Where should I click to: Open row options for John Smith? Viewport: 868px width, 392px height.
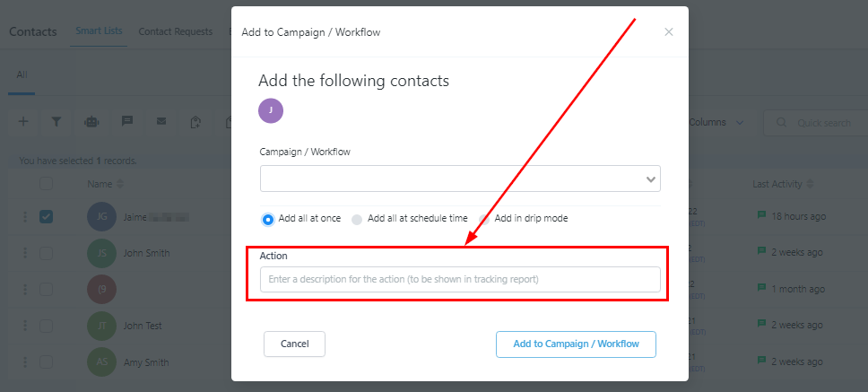tap(25, 253)
